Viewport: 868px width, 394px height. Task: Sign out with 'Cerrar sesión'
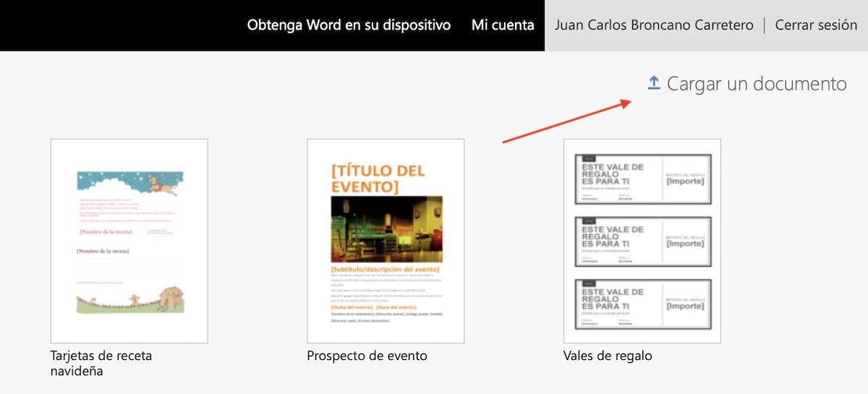[x=816, y=25]
